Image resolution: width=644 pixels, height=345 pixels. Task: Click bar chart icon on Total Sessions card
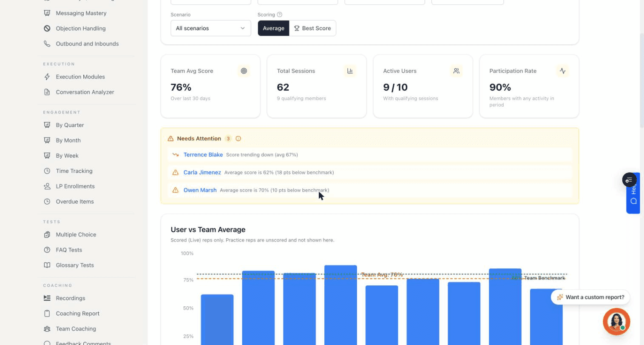(350, 71)
